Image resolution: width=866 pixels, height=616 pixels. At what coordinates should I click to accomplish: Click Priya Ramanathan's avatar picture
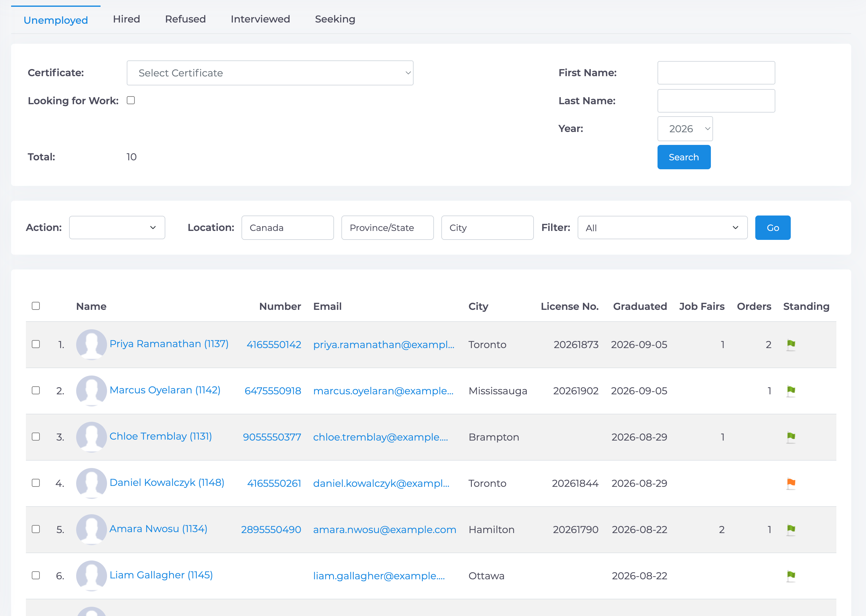(91, 344)
